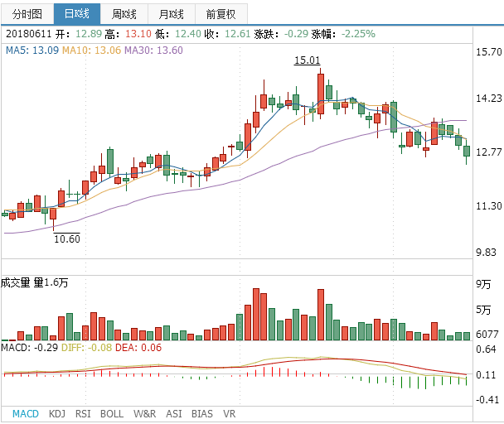Click the MACD: -0.29 value
Screen dimensions: 504x424
pos(30,348)
